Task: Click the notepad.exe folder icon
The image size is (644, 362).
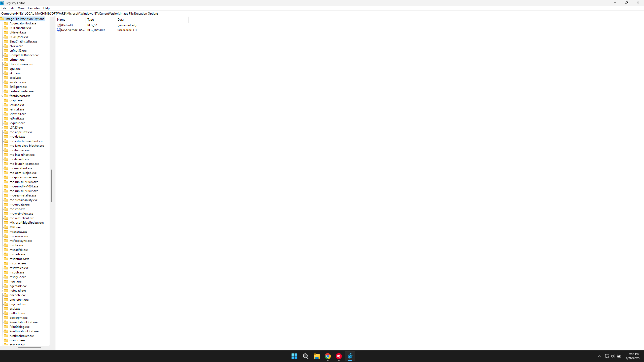Action: tap(7, 290)
